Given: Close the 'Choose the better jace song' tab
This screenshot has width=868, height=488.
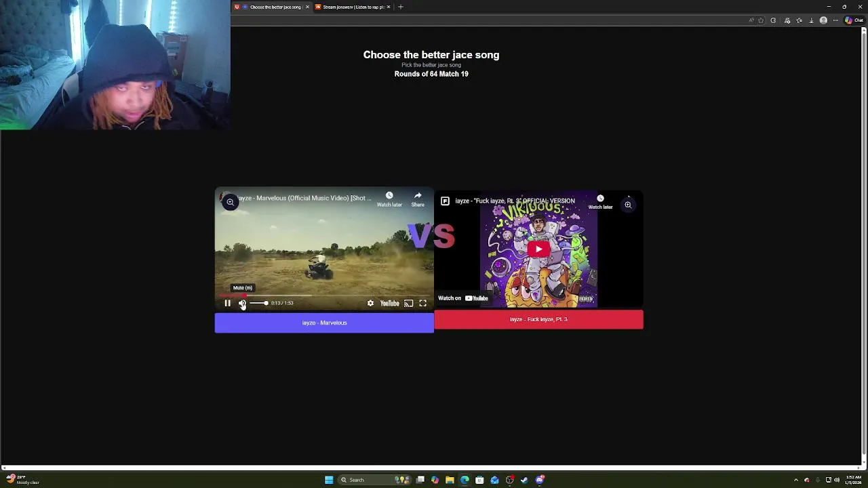Looking at the screenshot, I should (307, 7).
